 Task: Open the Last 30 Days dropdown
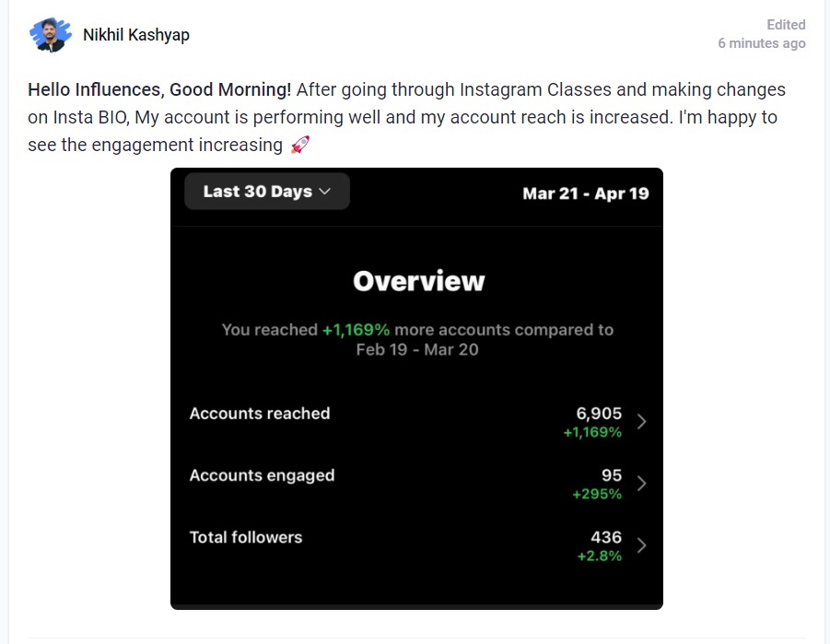267,192
